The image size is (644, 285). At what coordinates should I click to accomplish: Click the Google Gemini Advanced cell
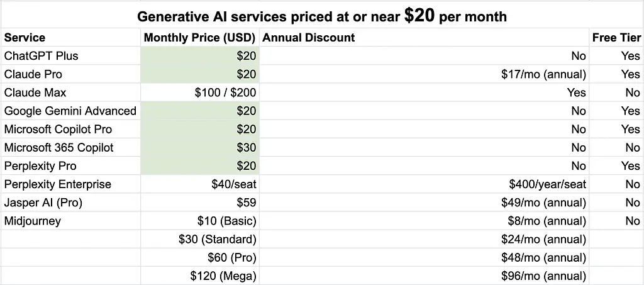[x=70, y=111]
